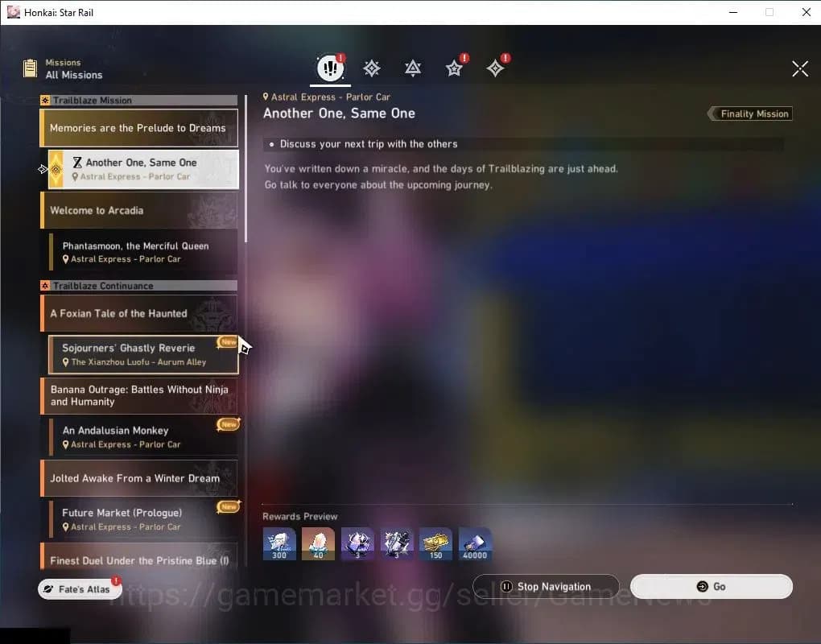This screenshot has width=821, height=644.
Task: Click the New badge on An Andalusian Monkey
Action: [x=229, y=424]
